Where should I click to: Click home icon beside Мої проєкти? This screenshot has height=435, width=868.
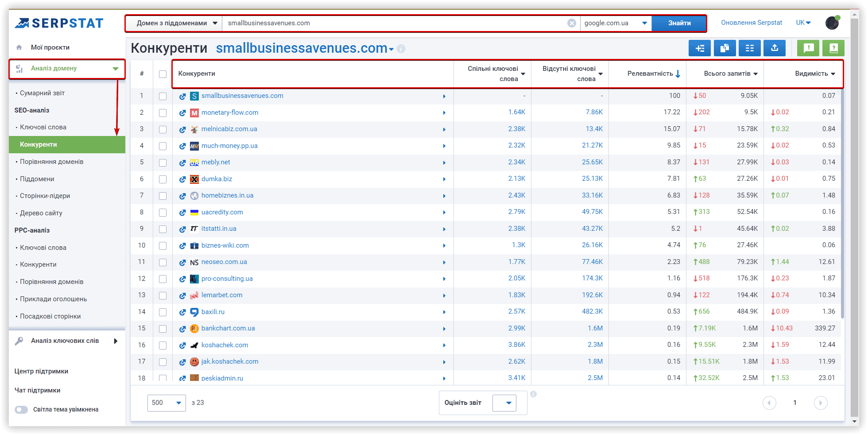click(19, 47)
